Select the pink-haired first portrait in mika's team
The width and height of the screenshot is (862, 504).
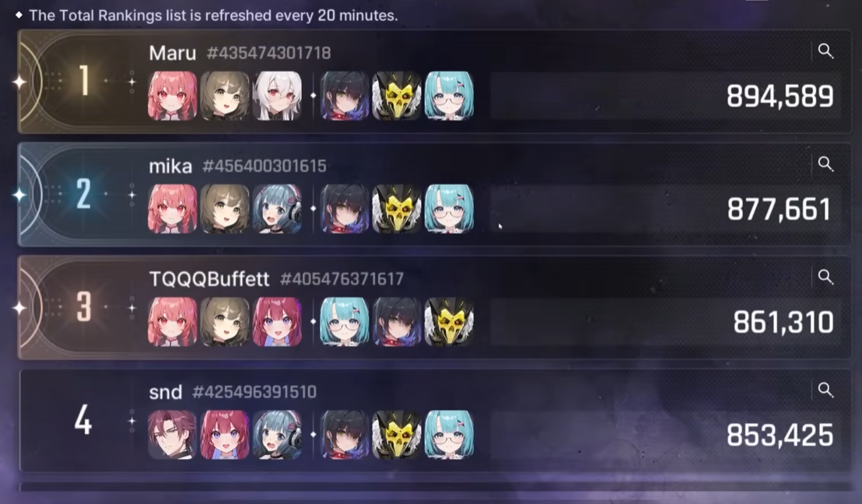172,209
